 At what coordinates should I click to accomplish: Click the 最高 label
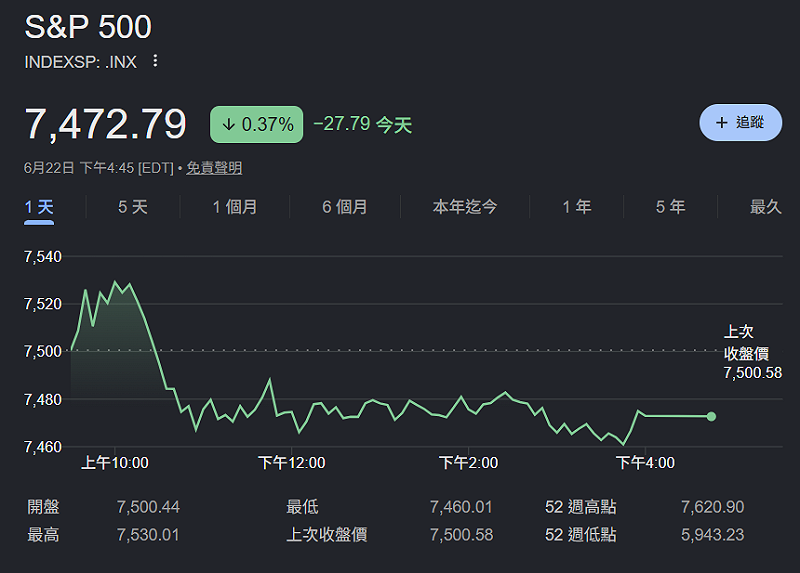pos(43,535)
